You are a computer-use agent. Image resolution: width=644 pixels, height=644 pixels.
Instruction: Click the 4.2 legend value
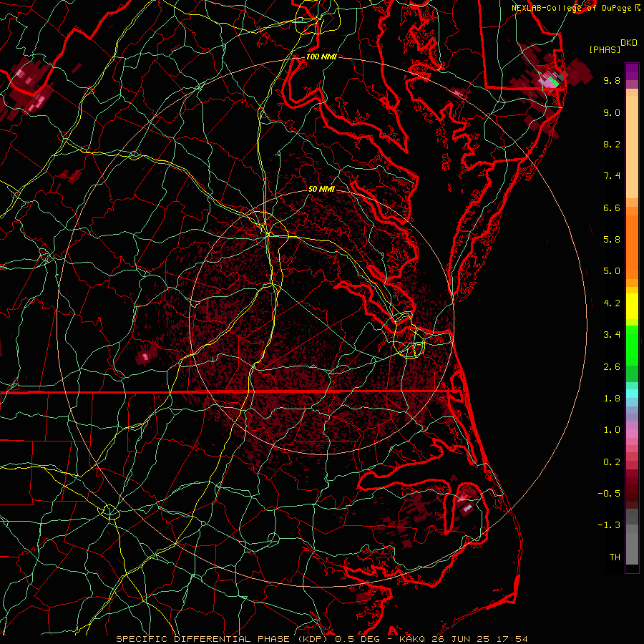(612, 303)
